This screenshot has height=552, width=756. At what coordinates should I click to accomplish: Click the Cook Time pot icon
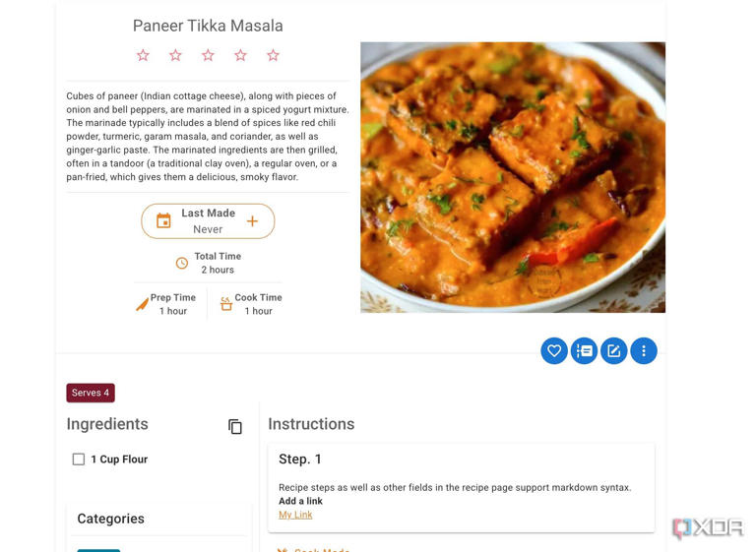pos(226,305)
